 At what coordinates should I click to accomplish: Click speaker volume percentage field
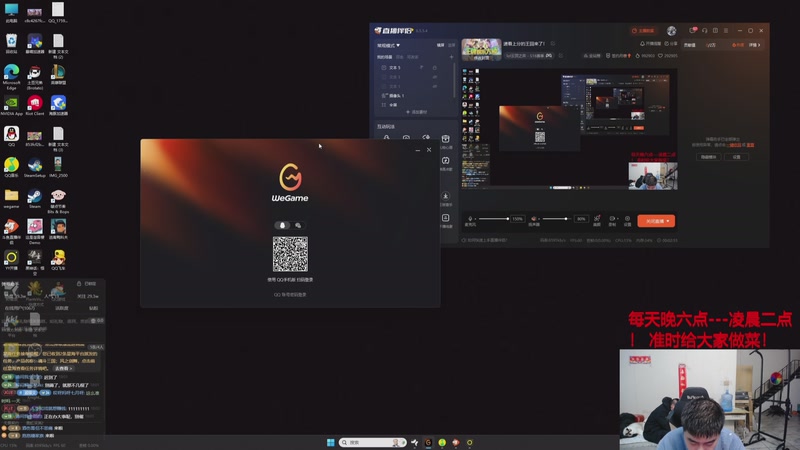click(x=581, y=219)
